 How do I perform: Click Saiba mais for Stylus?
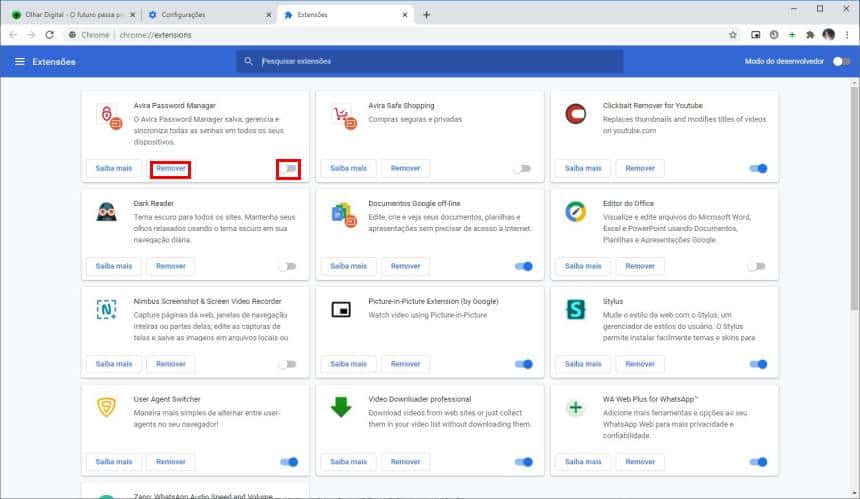pyautogui.click(x=583, y=364)
